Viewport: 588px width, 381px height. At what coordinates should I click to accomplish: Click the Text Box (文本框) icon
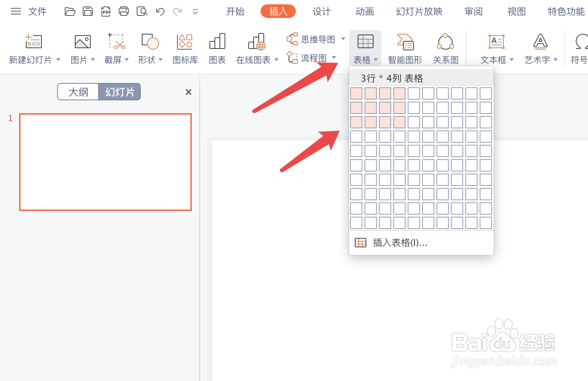click(497, 42)
